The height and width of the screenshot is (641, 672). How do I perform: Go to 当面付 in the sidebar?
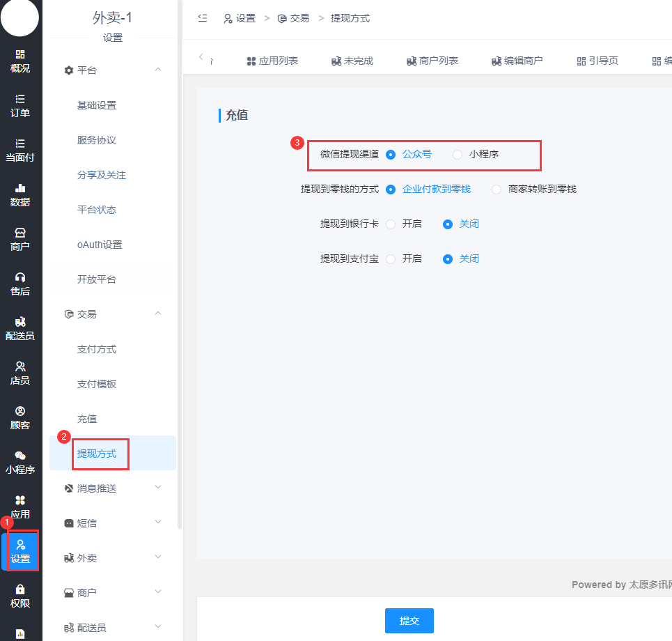(20, 150)
